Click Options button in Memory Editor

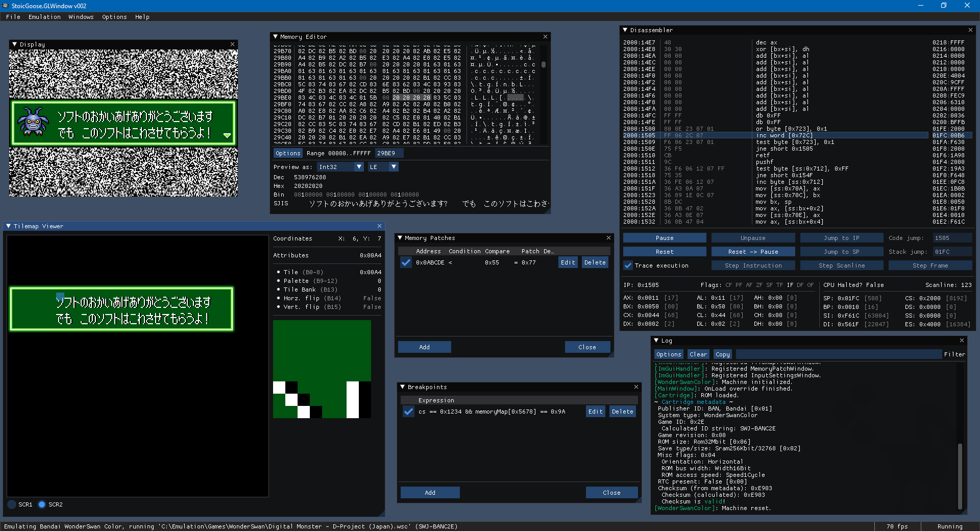coord(288,153)
